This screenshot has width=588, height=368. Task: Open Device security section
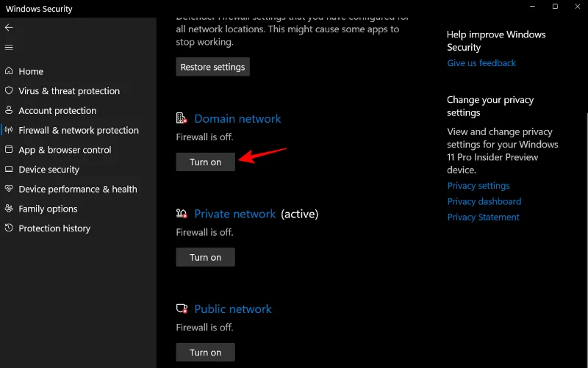click(49, 170)
